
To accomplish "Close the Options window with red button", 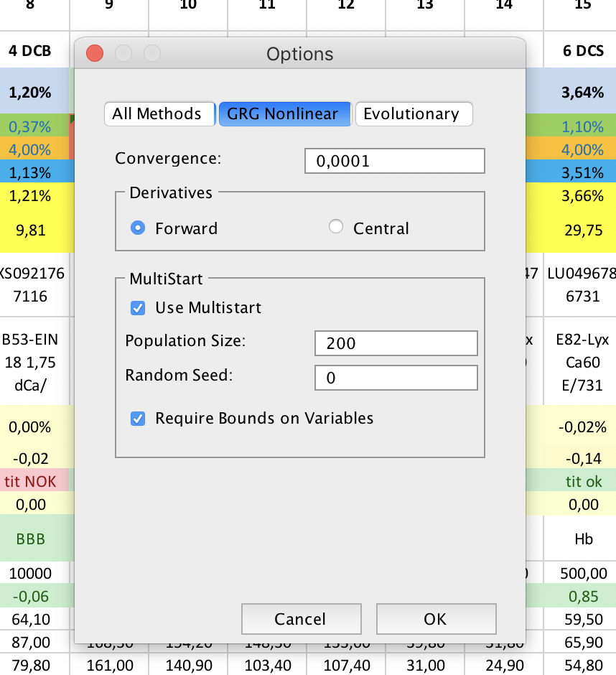I will 93,53.
